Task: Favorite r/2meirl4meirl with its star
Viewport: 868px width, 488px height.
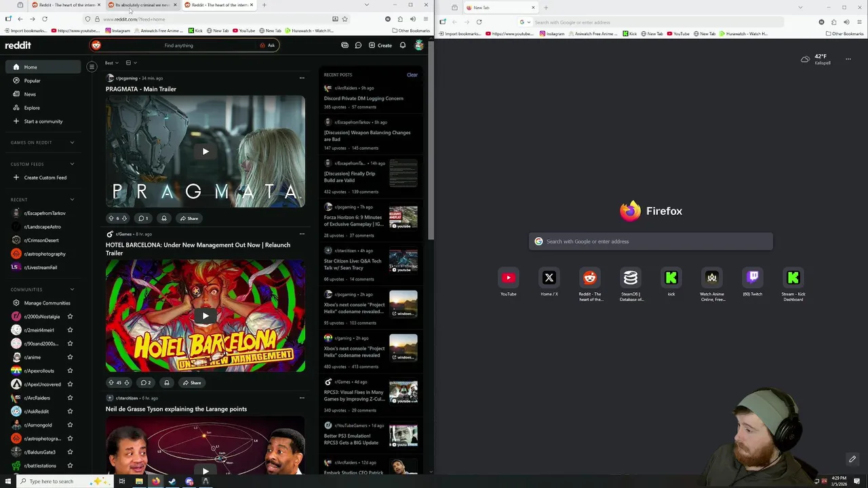Action: 70,330
